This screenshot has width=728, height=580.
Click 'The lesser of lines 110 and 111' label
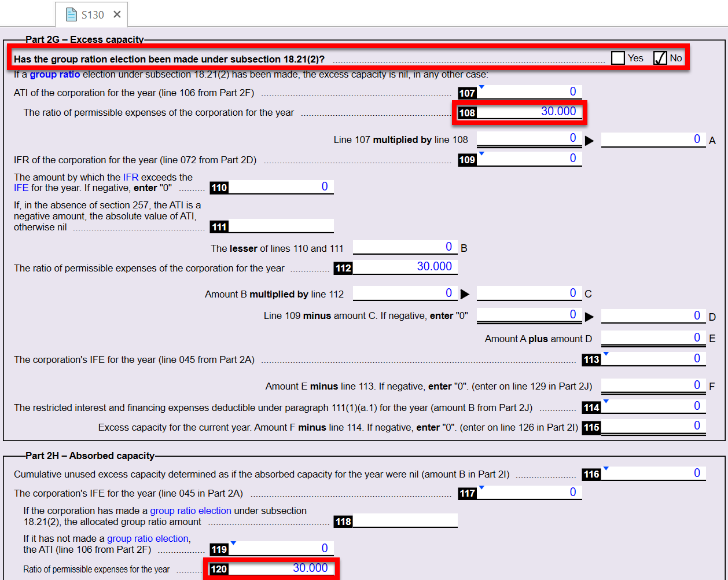277,248
